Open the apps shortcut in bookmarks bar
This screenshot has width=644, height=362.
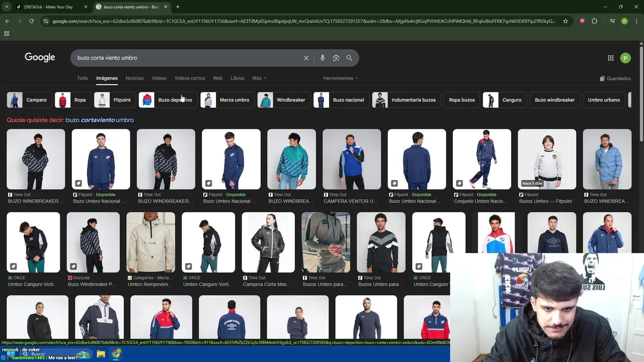7,34
